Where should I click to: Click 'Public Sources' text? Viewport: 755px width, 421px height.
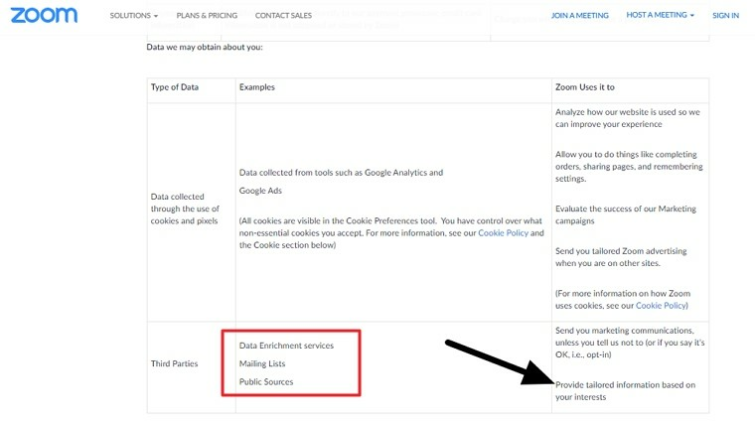click(x=266, y=382)
